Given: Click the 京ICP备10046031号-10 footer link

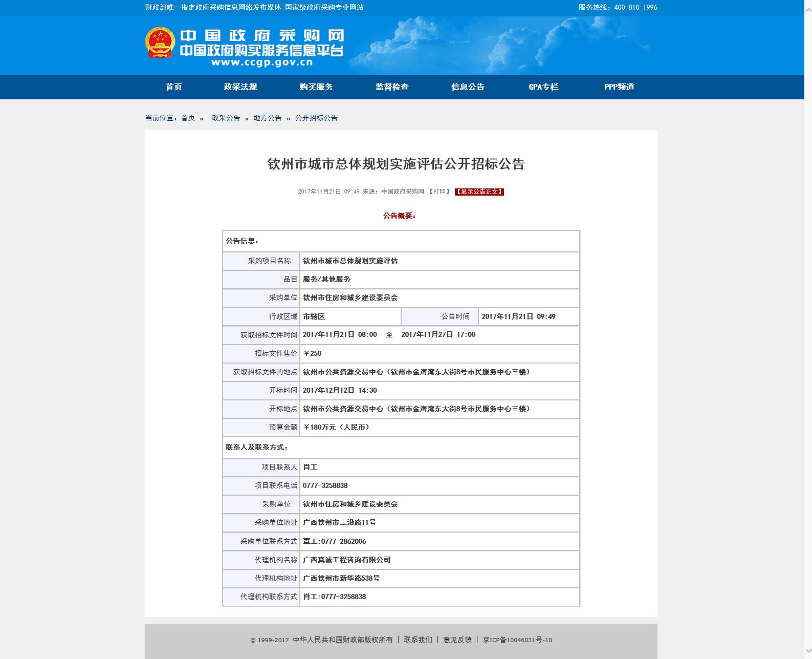Looking at the screenshot, I should click(517, 640).
